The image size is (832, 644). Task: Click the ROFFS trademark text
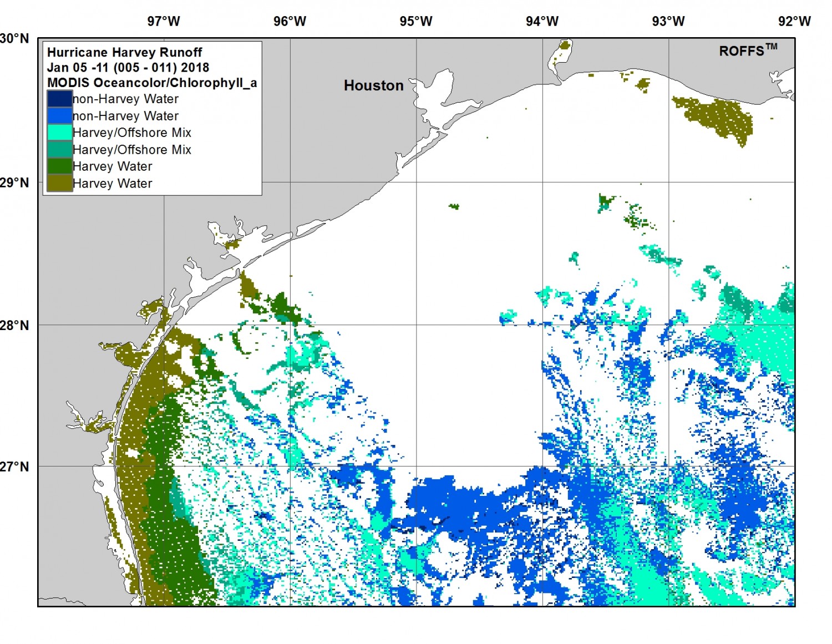point(748,50)
